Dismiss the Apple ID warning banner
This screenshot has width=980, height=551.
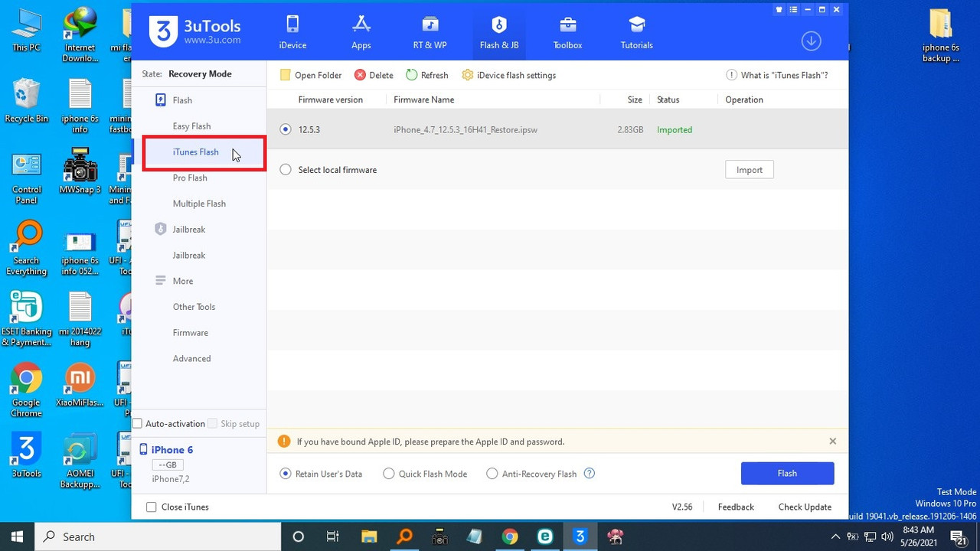(833, 442)
